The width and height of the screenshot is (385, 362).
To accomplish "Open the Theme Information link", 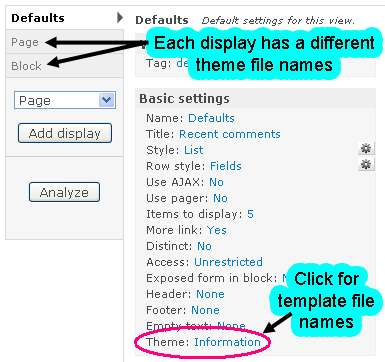I will pos(227,342).
